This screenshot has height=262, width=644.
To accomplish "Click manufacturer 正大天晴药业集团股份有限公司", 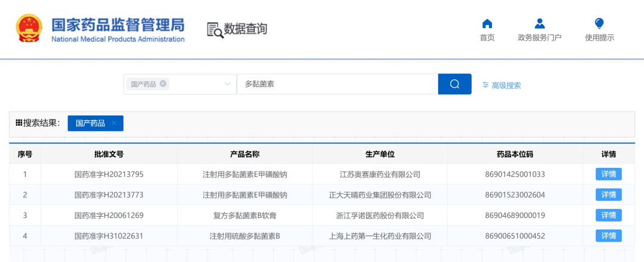I will (x=380, y=195).
